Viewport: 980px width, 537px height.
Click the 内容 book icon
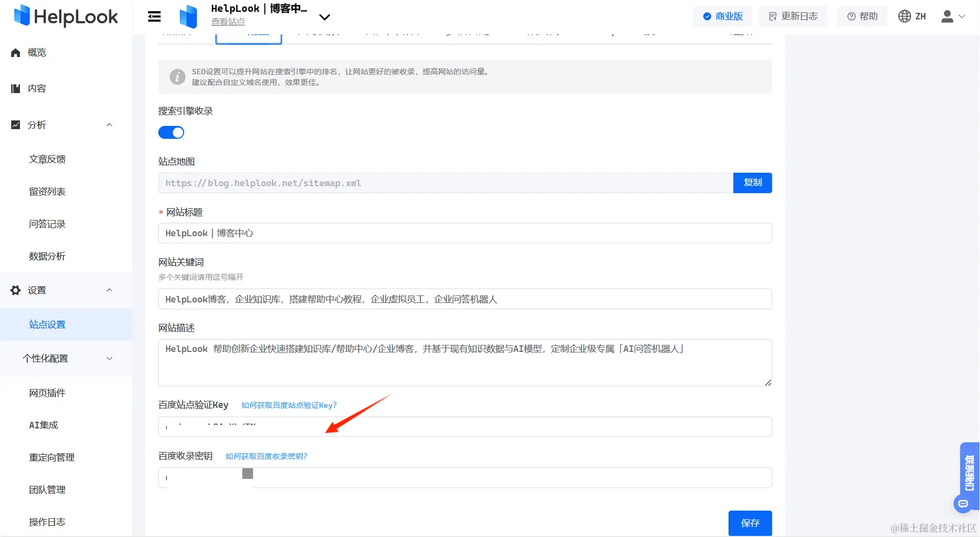pyautogui.click(x=16, y=89)
